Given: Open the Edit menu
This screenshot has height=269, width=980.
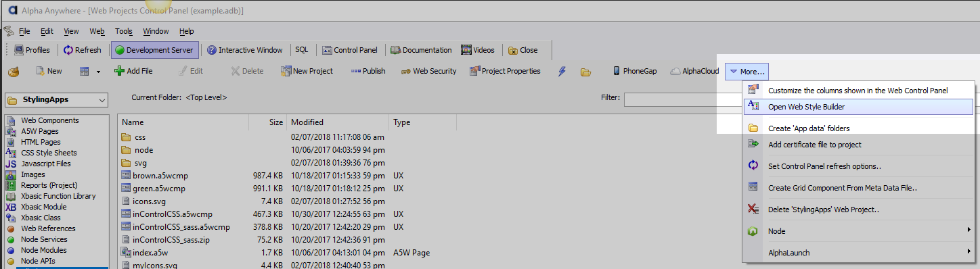Looking at the screenshot, I should point(47,31).
